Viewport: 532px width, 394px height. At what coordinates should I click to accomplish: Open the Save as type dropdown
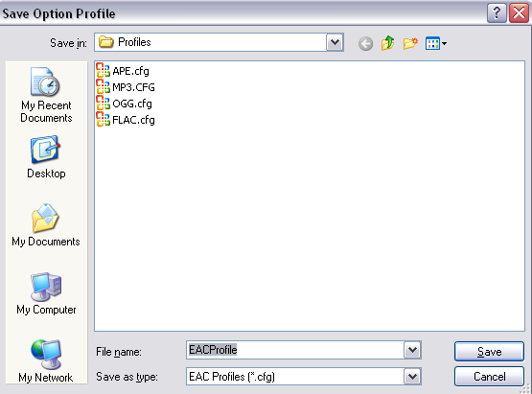tap(412, 377)
